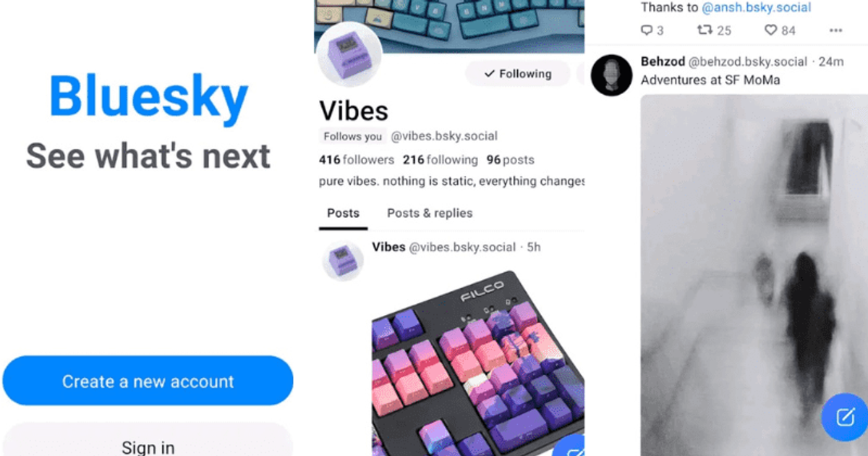The width and height of the screenshot is (868, 456).
Task: Click Create a new account button
Action: [148, 381]
